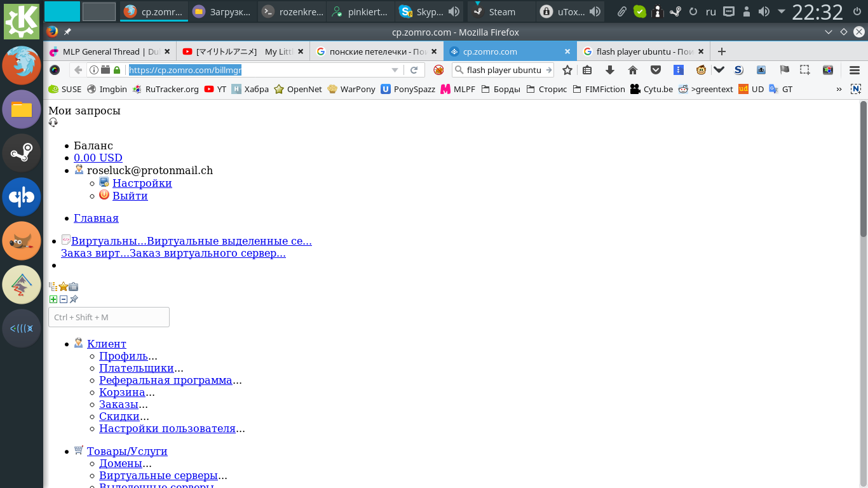Open the Товары/Услуги menu link

coord(127,451)
